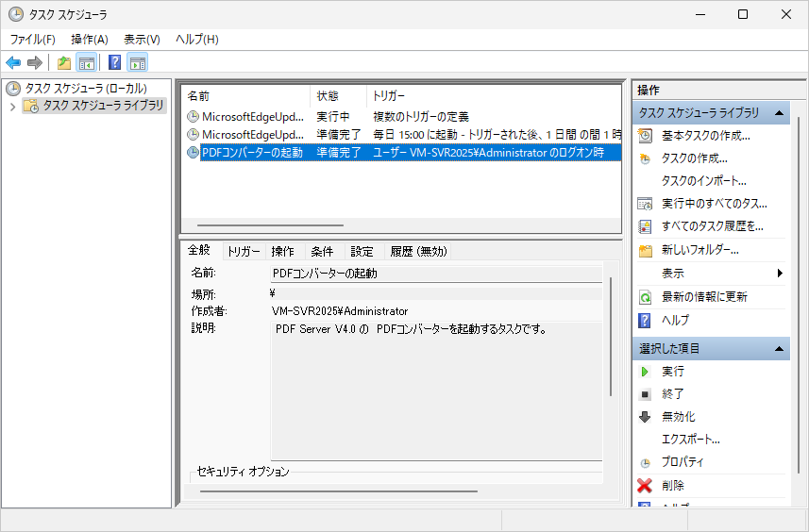Click the Forward arrow toolbar icon

(x=35, y=63)
